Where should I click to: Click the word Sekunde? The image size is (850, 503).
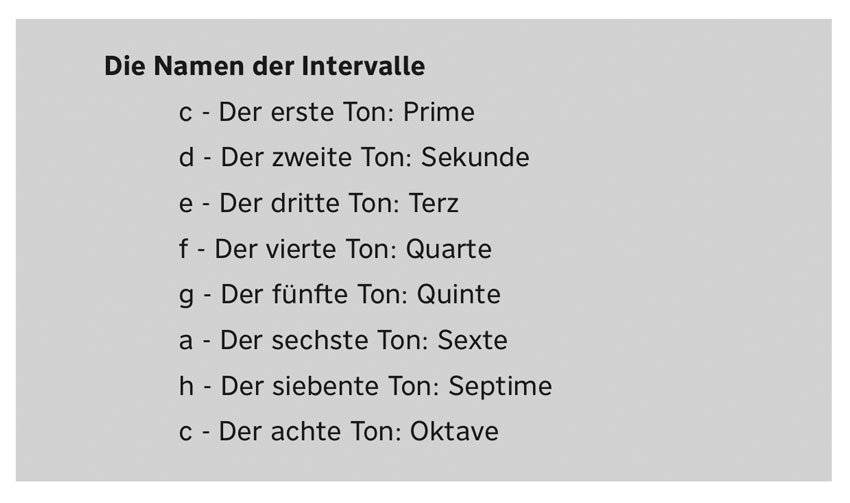point(475,158)
